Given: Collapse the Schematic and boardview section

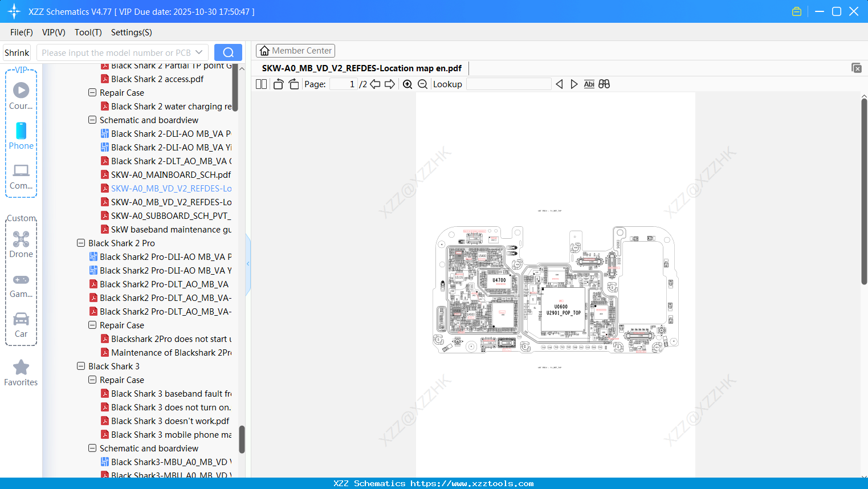Looking at the screenshot, I should pos(92,120).
